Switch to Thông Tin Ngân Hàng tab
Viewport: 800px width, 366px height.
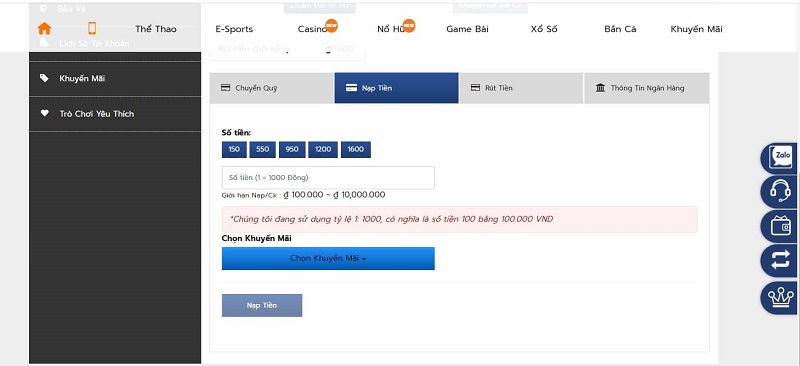point(646,88)
